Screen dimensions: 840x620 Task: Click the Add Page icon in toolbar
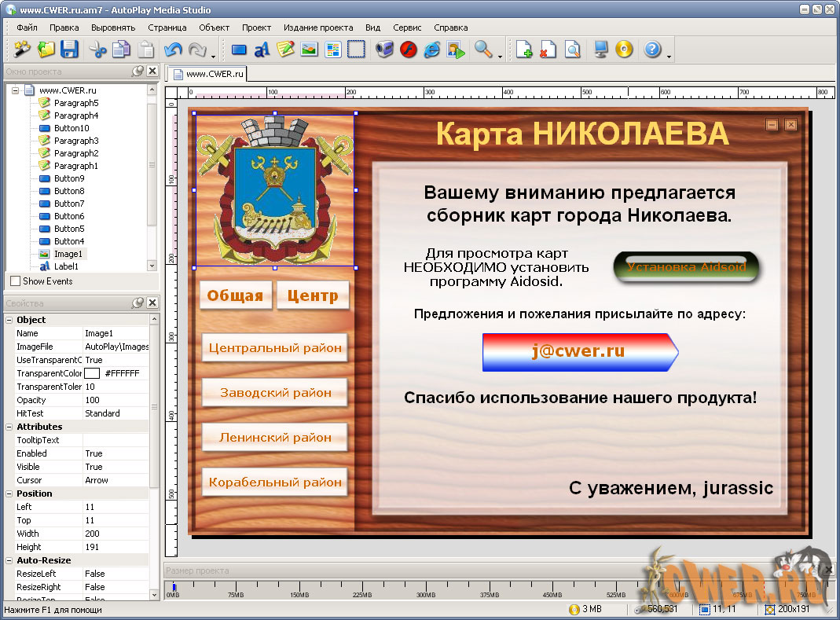pos(524,50)
